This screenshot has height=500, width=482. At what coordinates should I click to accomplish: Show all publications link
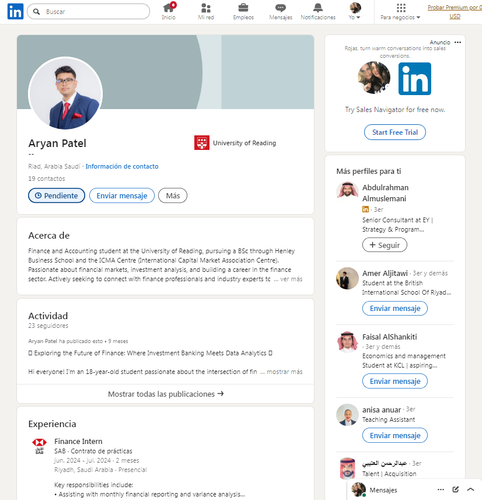click(165, 394)
